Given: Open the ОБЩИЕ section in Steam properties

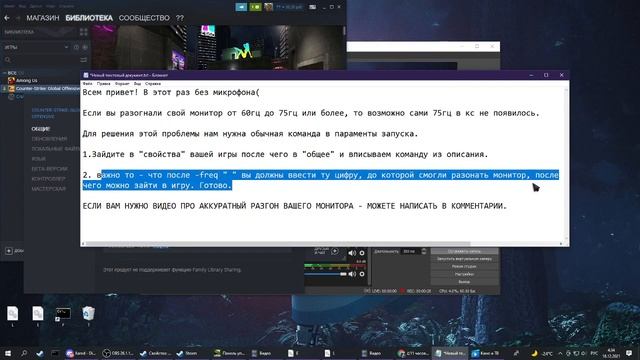Looking at the screenshot, I should (41, 129).
